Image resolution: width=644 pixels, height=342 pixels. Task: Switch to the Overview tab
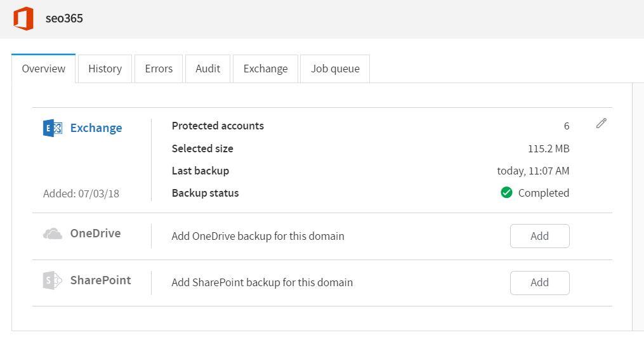[x=44, y=69]
